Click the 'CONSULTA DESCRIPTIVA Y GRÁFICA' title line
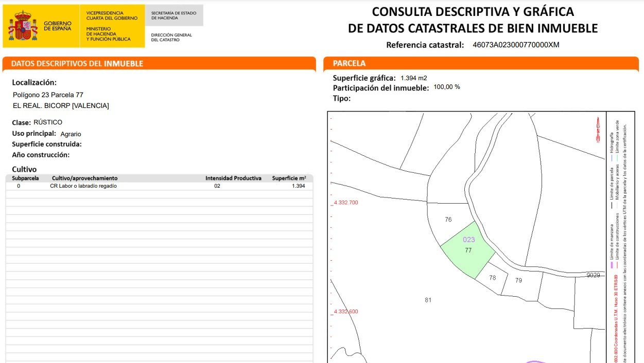Viewport: 644px width, 363px height. pos(473,11)
